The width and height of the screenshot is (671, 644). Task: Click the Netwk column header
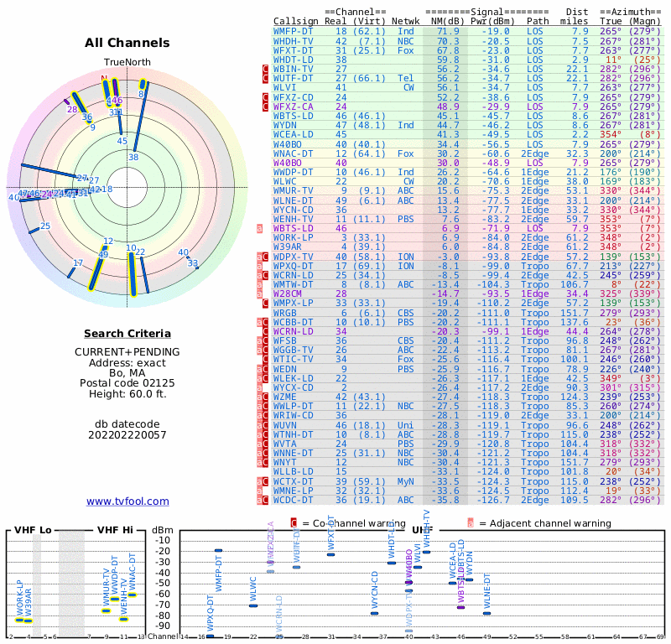point(406,22)
